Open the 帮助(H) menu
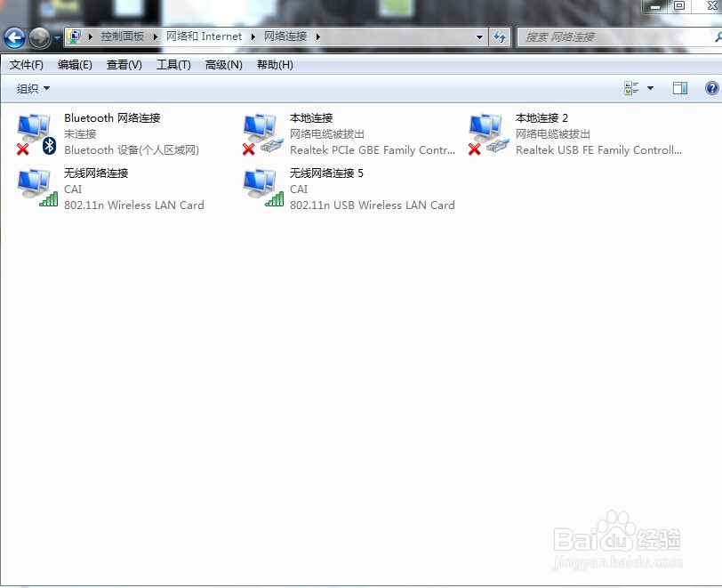Viewport: 722px width, 588px height. pyautogui.click(x=275, y=65)
